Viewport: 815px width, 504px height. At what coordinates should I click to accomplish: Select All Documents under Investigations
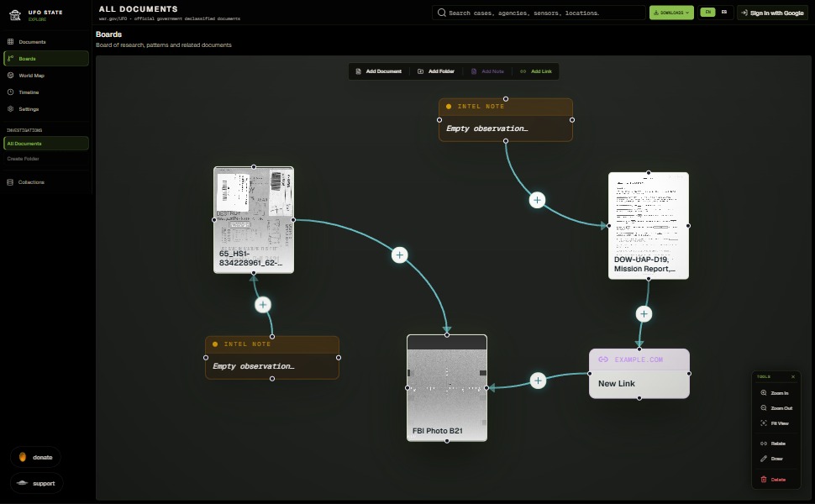click(45, 144)
